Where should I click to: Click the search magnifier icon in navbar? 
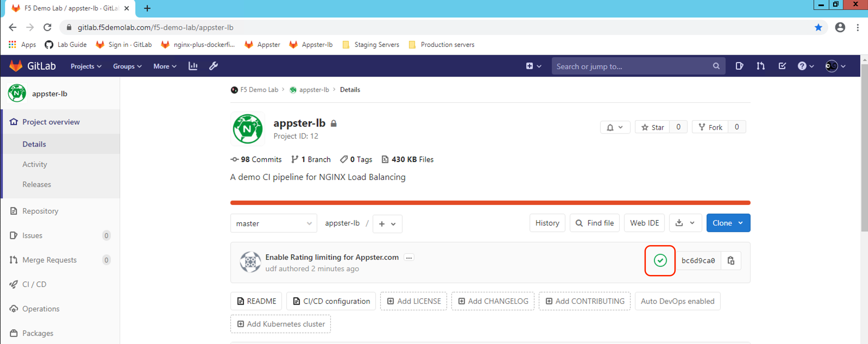716,66
